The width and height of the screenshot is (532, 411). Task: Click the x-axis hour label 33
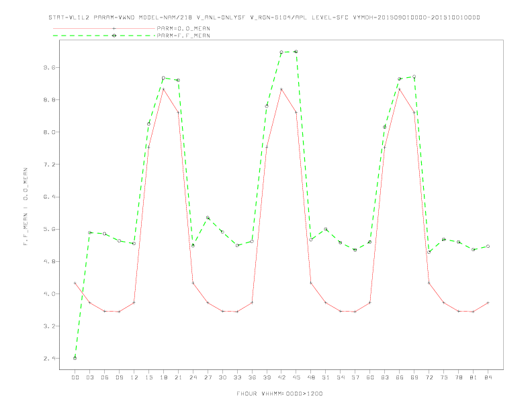(237, 377)
